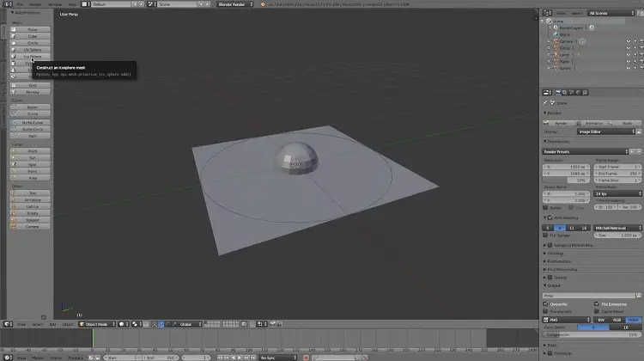The height and width of the screenshot is (361, 644).
Task: Click the Hemi lamp icon
Action: (14, 171)
